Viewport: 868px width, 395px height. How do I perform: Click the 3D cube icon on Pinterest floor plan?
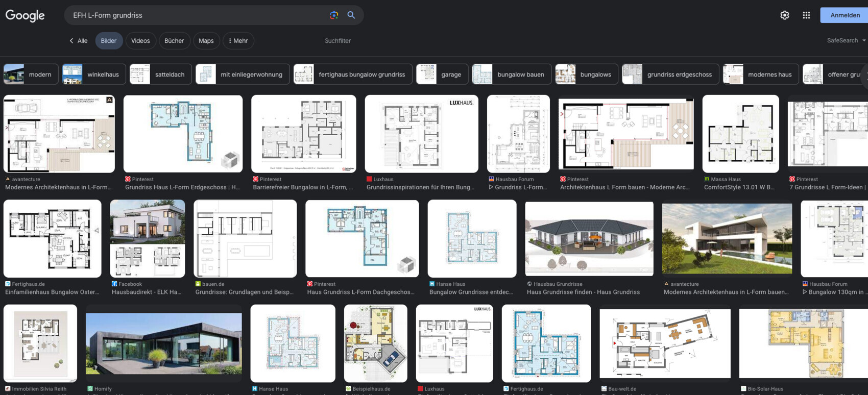(230, 160)
